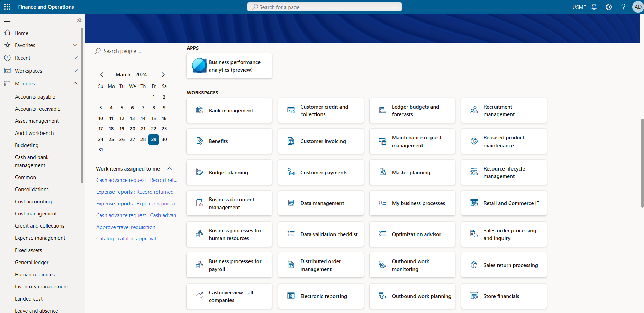
Task: Expand the Favorites section
Action: pos(75,45)
